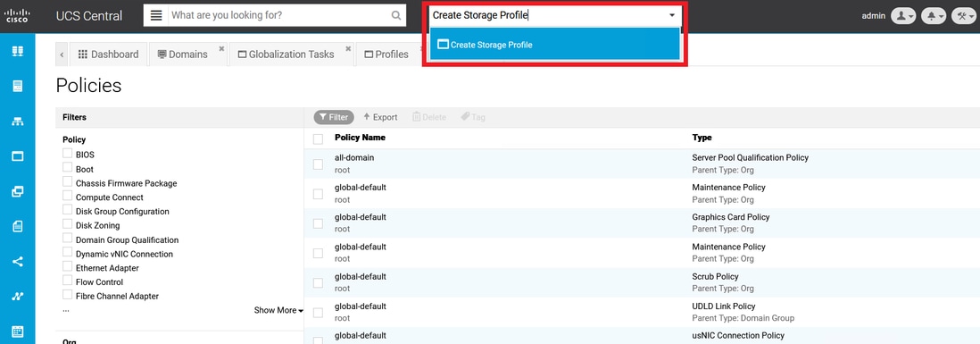Open the share icon in left sidebar
980x344 pixels.
18,262
